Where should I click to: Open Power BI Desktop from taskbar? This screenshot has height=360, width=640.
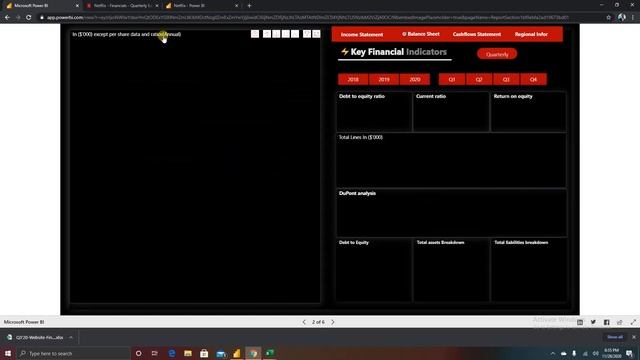(x=237, y=353)
